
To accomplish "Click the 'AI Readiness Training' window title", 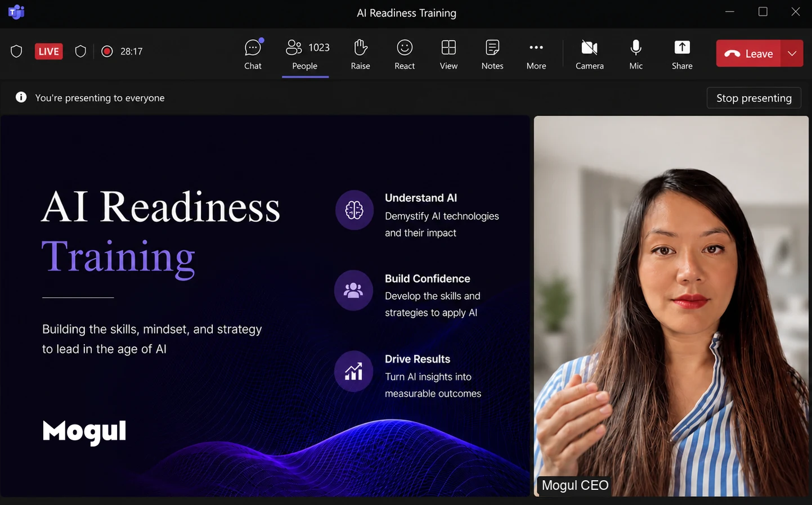I will (406, 13).
